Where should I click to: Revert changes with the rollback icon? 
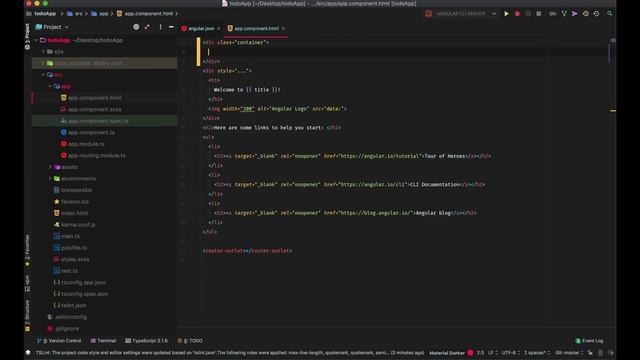point(596,13)
